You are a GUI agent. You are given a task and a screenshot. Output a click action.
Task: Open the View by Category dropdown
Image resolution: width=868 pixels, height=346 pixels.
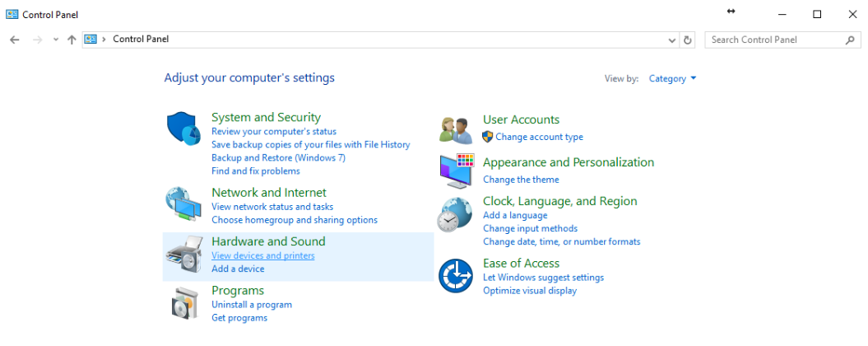(672, 79)
